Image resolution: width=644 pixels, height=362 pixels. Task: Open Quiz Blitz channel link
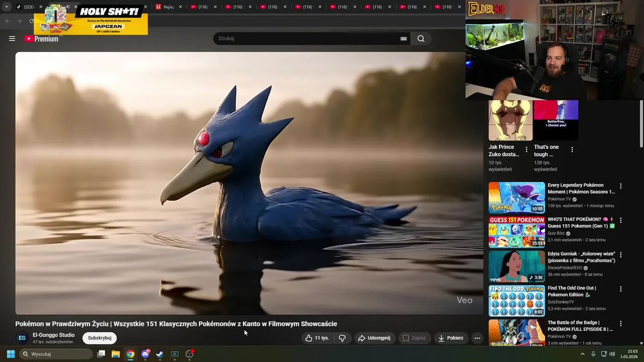click(x=556, y=233)
